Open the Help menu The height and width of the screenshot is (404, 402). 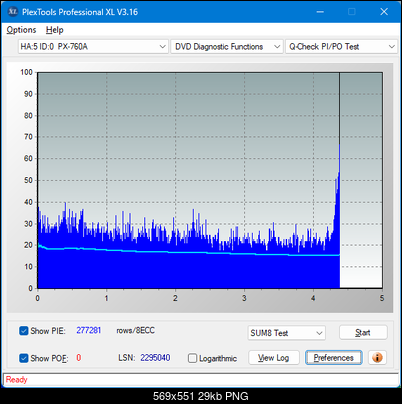click(x=55, y=30)
